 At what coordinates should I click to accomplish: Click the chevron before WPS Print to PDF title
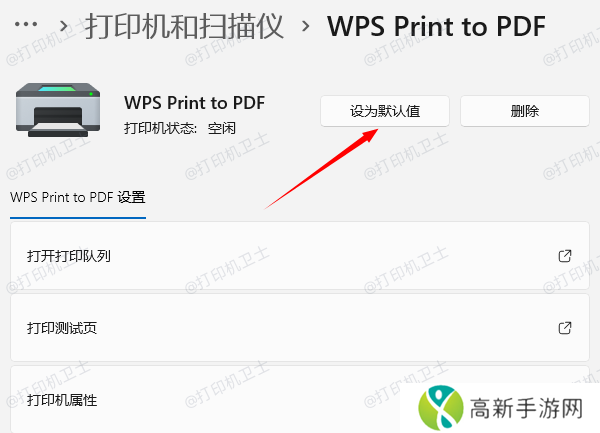tap(305, 26)
